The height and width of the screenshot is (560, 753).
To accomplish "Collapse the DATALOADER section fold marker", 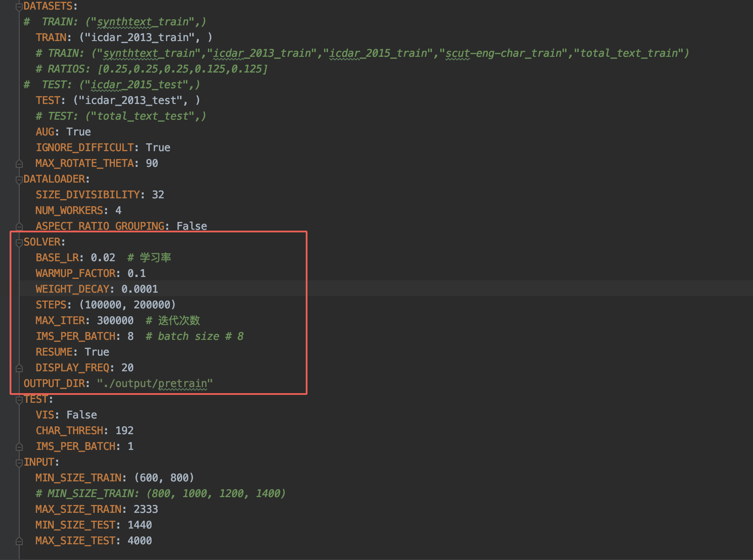I will 19,180.
